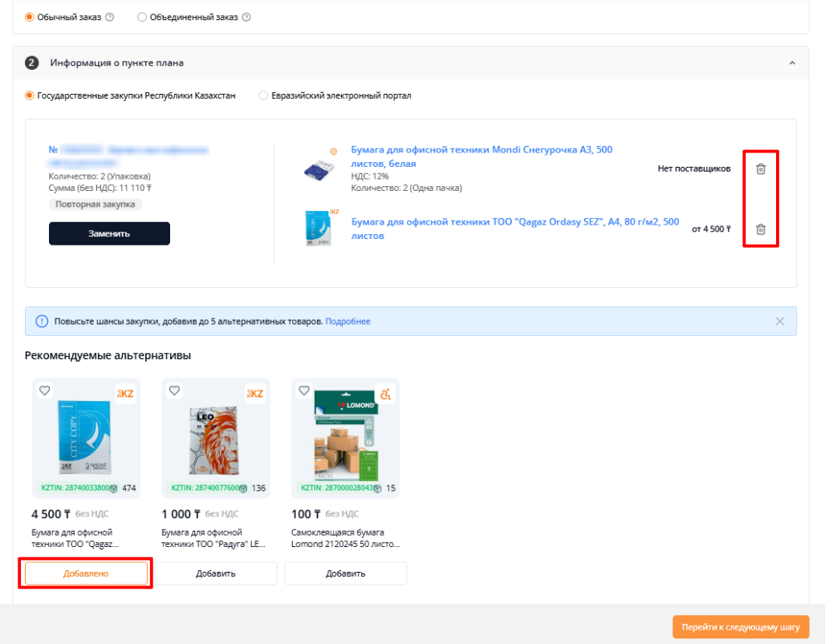The image size is (825, 644).
Task: Go to next step via Перейти к следующему шагу
Action: pos(741,627)
